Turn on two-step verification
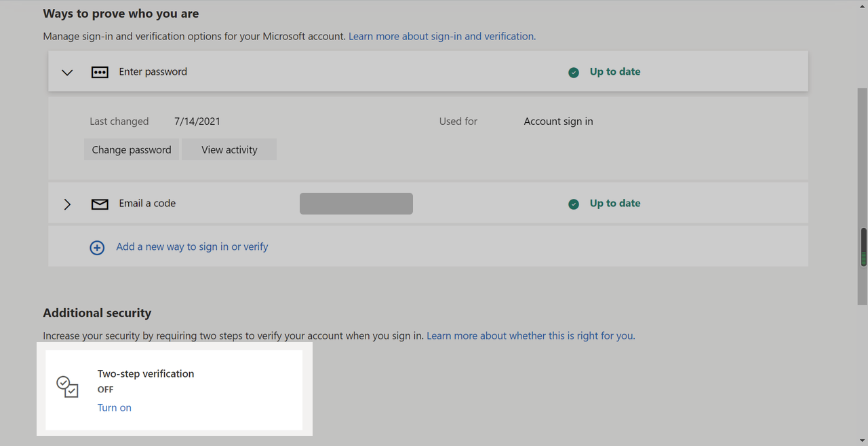The height and width of the screenshot is (446, 868). [x=115, y=408]
